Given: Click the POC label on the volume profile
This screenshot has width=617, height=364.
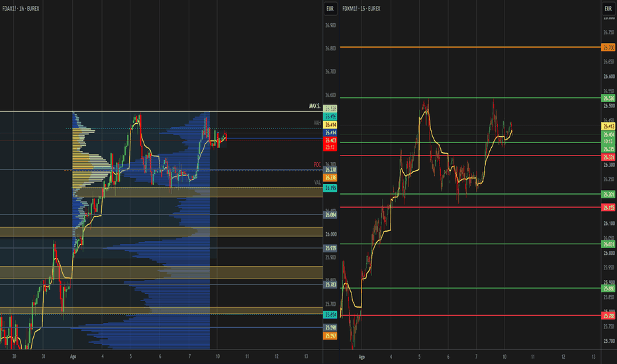Looking at the screenshot, I should pyautogui.click(x=317, y=165).
